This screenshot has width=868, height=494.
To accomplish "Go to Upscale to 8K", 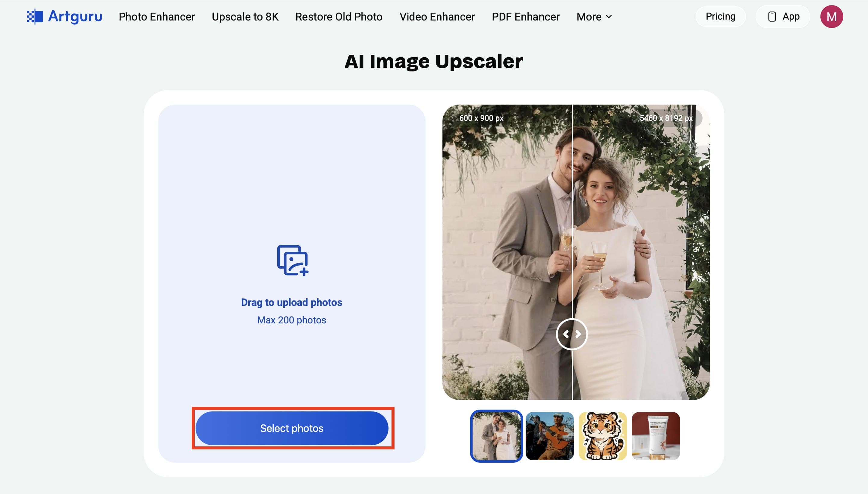I will point(245,17).
